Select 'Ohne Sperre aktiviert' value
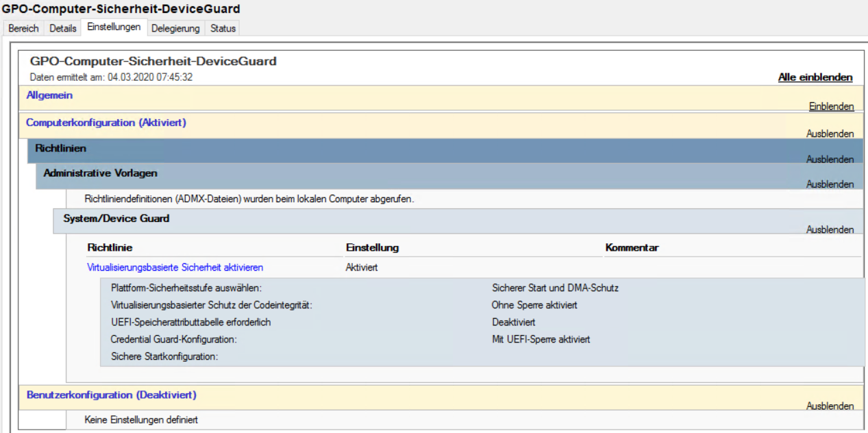868x433 pixels. point(534,305)
